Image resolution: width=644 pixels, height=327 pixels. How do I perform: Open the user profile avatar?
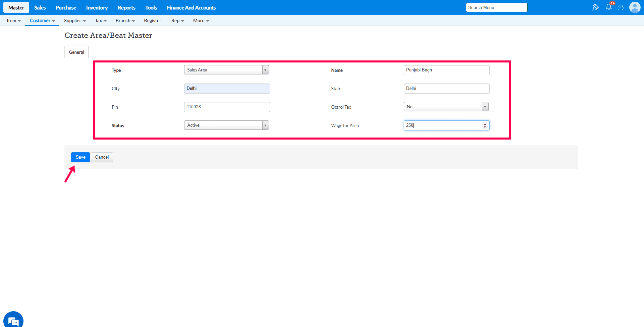(x=635, y=7)
